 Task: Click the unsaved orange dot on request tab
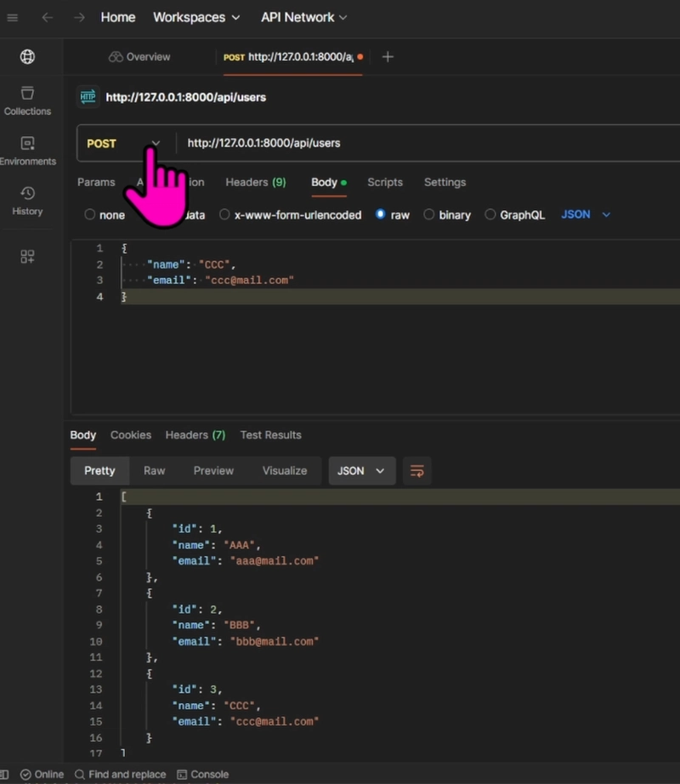pos(360,57)
